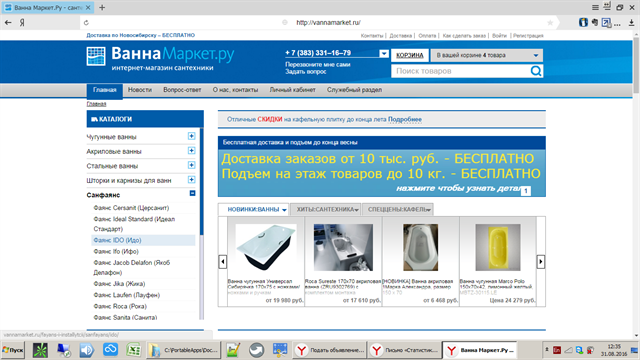Expand Шторки и карнизы для ванн plus
Image resolution: width=640 pixels, height=360 pixels.
pyautogui.click(x=191, y=180)
